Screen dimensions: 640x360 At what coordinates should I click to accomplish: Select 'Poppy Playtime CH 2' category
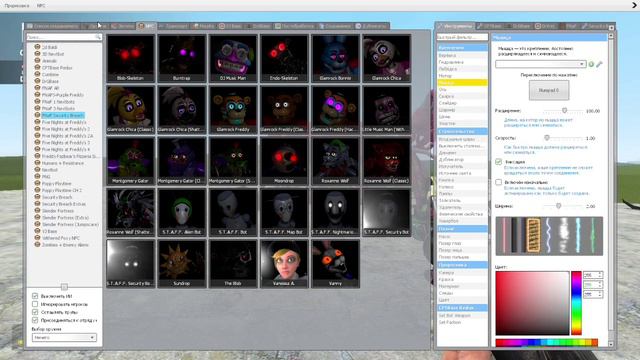pos(62,190)
